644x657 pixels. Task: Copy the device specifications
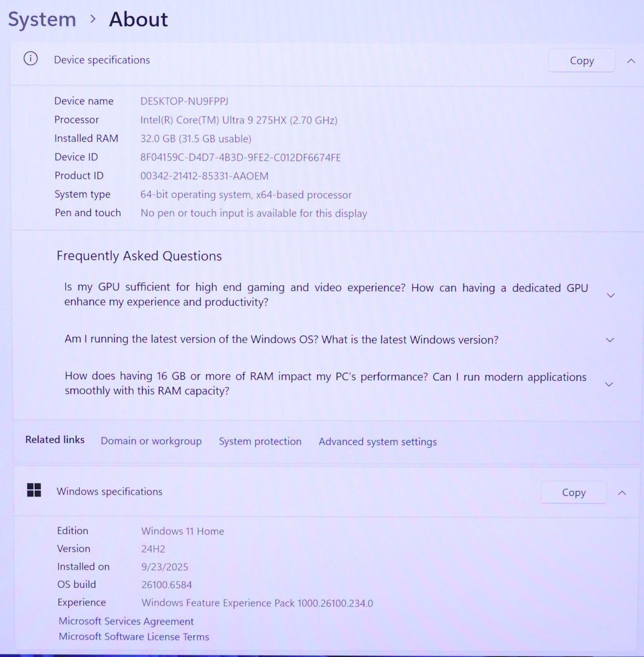pos(581,61)
